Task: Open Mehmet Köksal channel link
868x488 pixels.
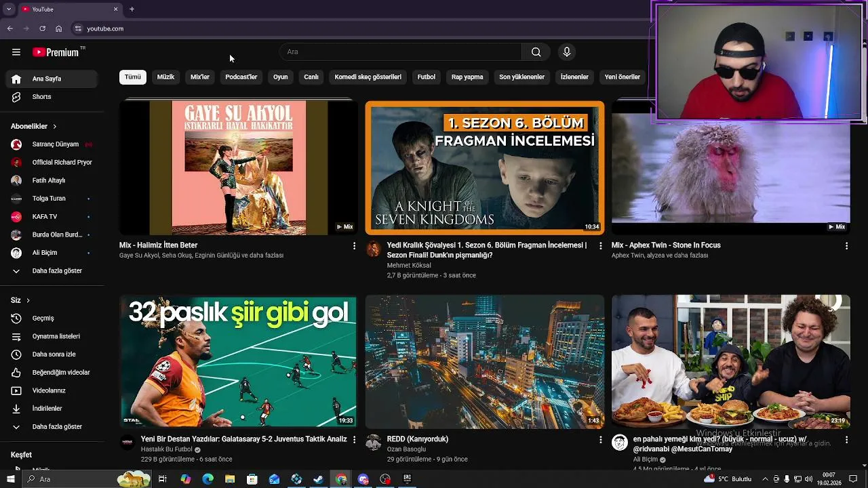Action: pos(409,266)
